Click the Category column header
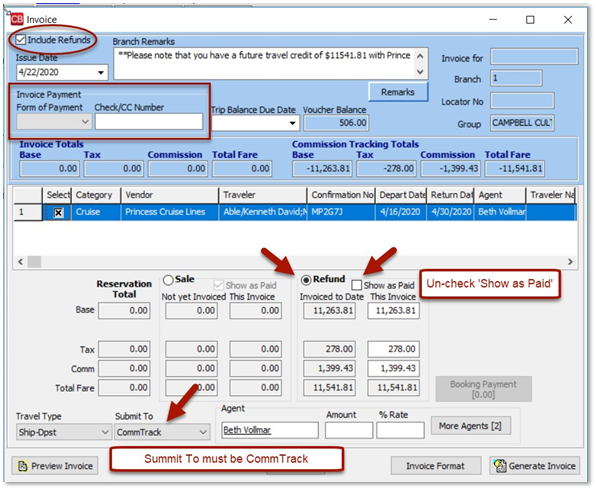This screenshot has width=596, height=490. 96,195
